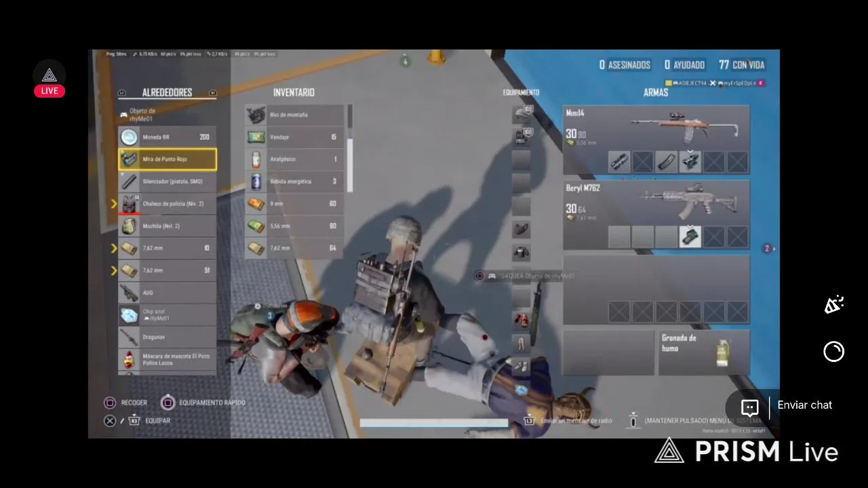Click the Objeto de rhyMe01 label

pyautogui.click(x=138, y=115)
